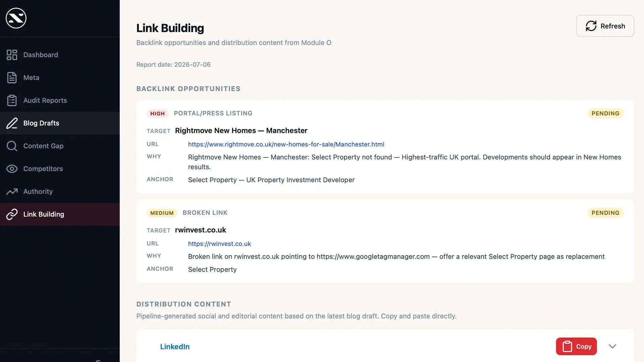Click the app logo in the sidebar
Screen dimensions: 644x362
tap(16, 18)
